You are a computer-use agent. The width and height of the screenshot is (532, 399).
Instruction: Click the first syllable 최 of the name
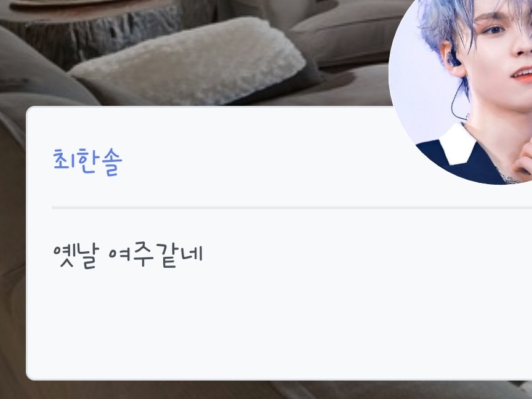[64, 159]
